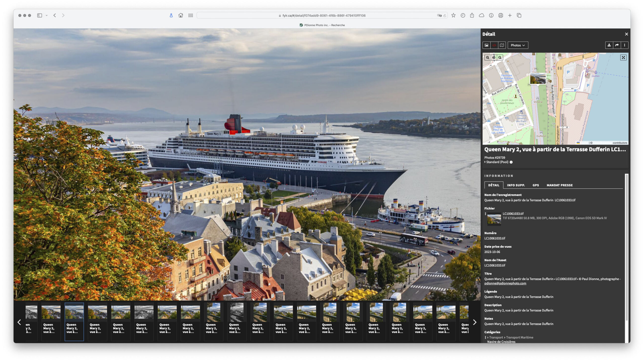Click the info circle toolbar icon
Screen dimensions: 644x361
[x=491, y=16]
